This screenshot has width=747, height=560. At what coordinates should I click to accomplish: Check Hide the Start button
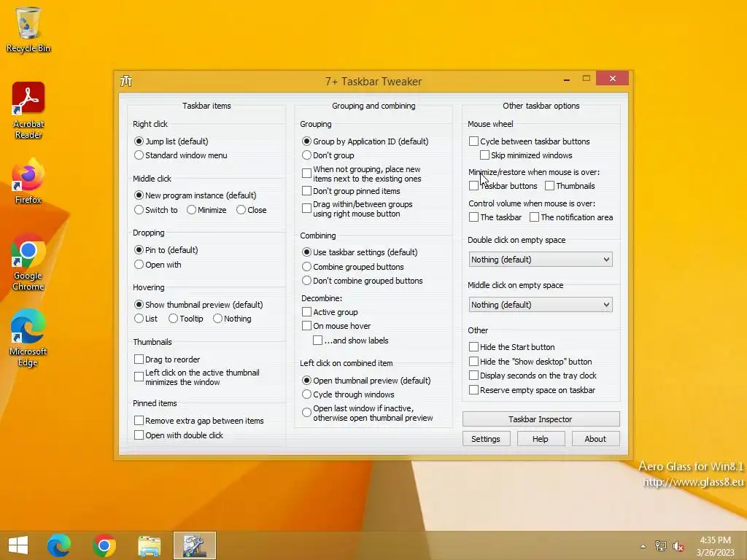coord(511,347)
